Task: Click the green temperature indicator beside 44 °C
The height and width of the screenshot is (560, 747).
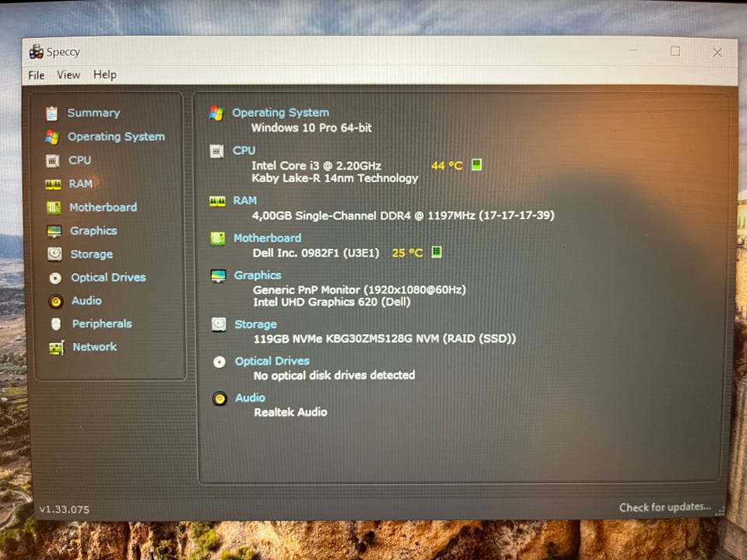Action: tap(476, 165)
